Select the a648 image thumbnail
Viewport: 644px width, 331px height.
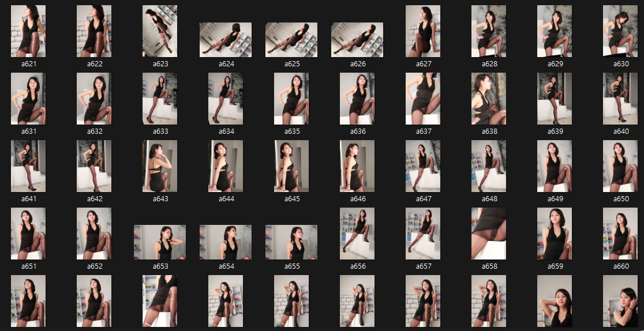click(489, 166)
